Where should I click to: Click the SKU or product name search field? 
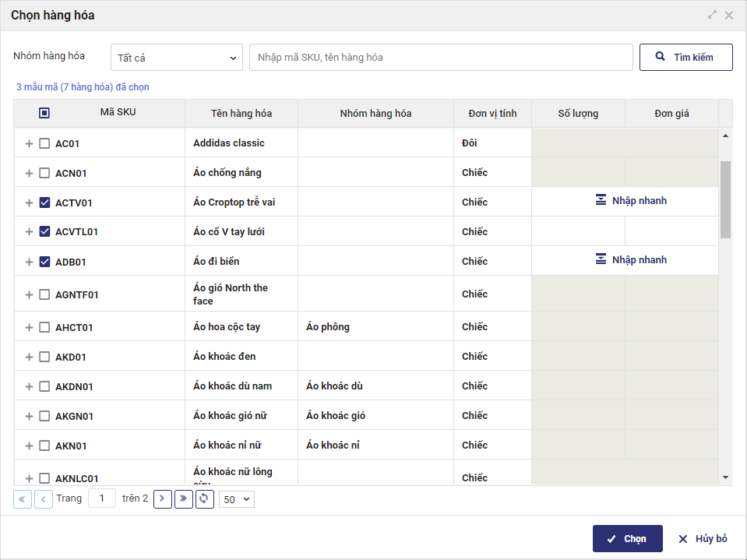441,58
